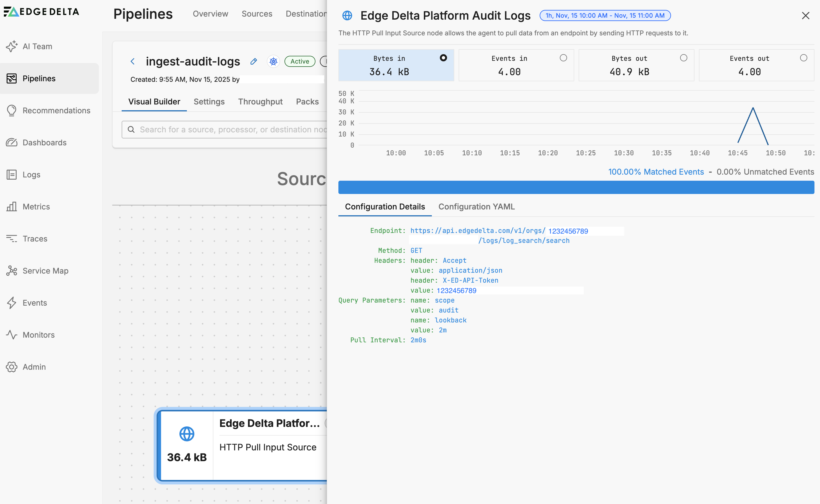
Task: Click the Kubernetes icon beside the pipeline name
Action: tap(273, 61)
